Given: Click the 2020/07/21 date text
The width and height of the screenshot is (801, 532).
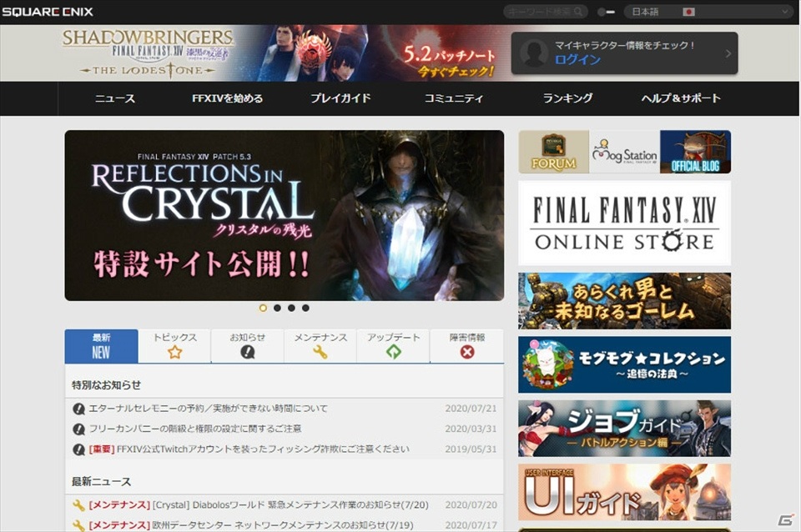Looking at the screenshot, I should pyautogui.click(x=471, y=409).
